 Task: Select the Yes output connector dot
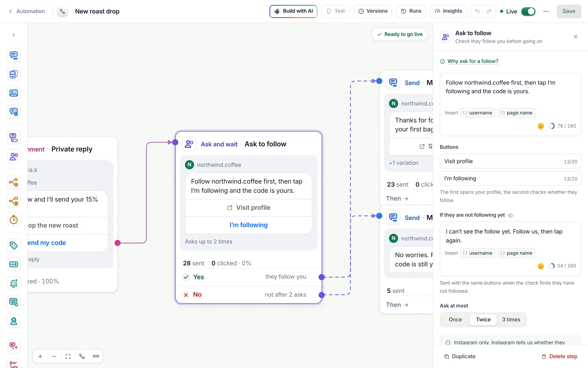coord(321,277)
